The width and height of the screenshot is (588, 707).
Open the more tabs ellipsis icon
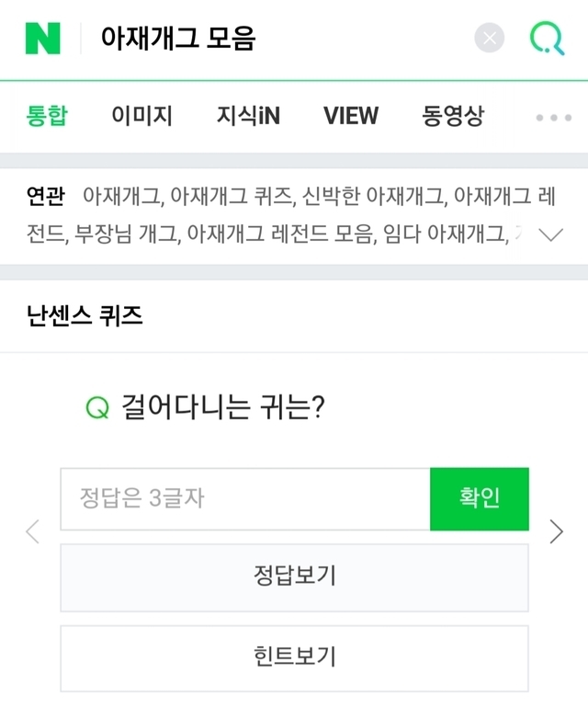coord(553,117)
